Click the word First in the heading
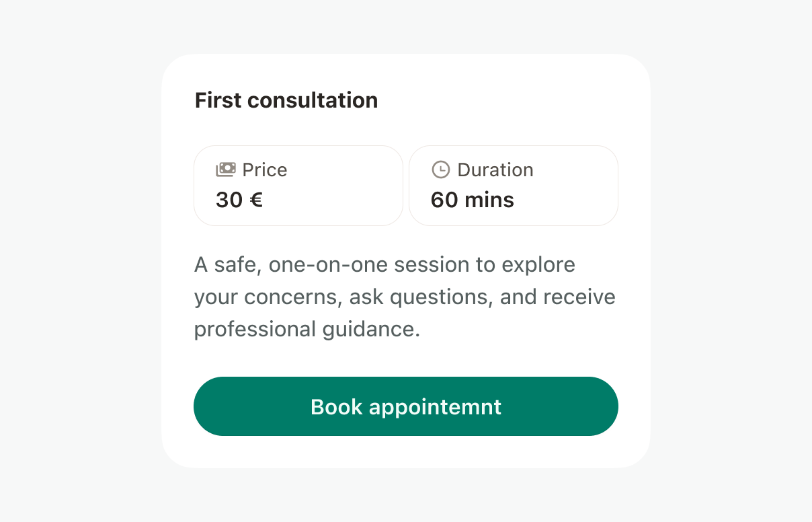Viewport: 812px width, 522px height. click(218, 100)
